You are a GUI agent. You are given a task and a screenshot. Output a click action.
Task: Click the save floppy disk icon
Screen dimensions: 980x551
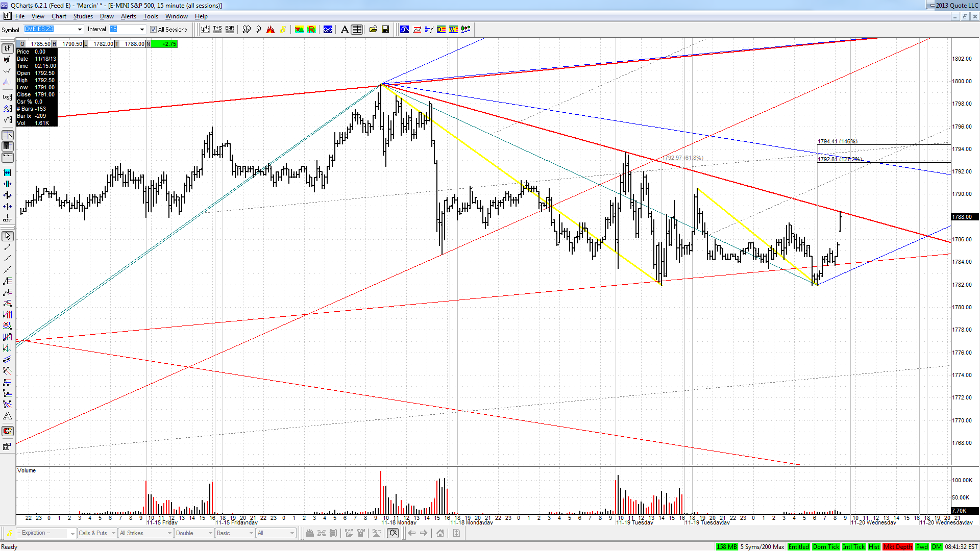tap(385, 30)
